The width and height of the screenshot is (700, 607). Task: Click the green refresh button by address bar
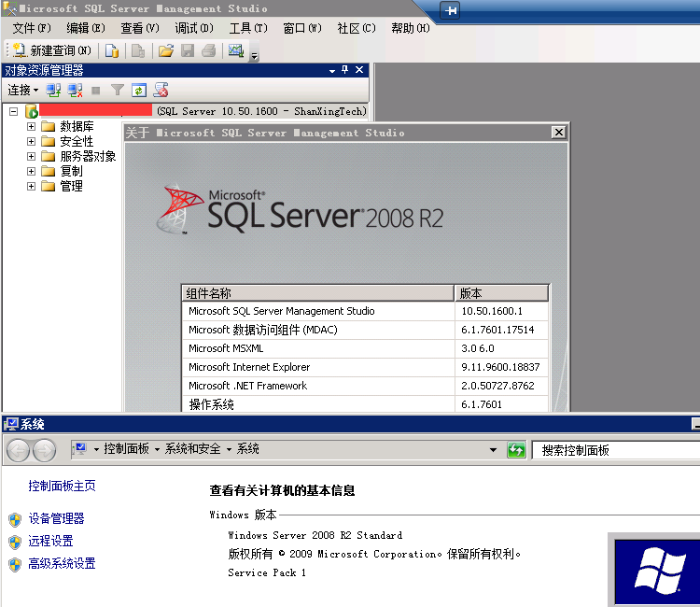[x=516, y=450]
